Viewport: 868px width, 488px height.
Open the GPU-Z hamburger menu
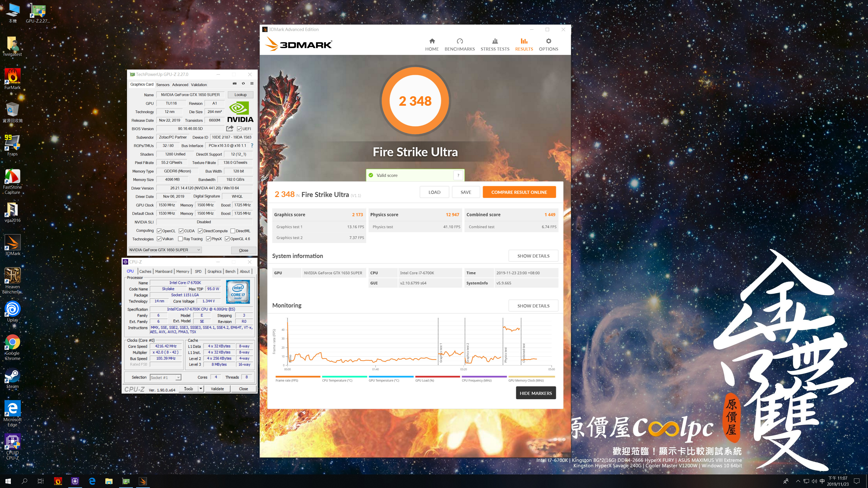[x=252, y=84]
